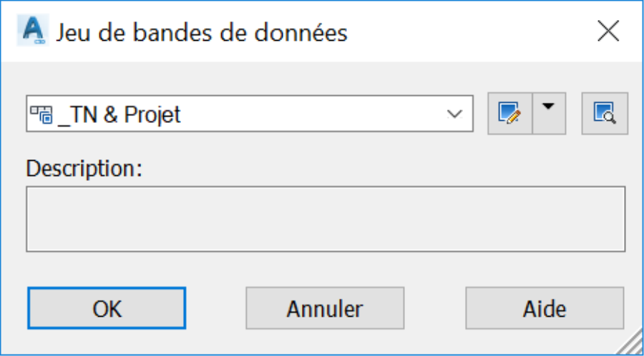Click the Civil 3D logo in title bar
Screen dimensions: 644x356
pos(33,31)
